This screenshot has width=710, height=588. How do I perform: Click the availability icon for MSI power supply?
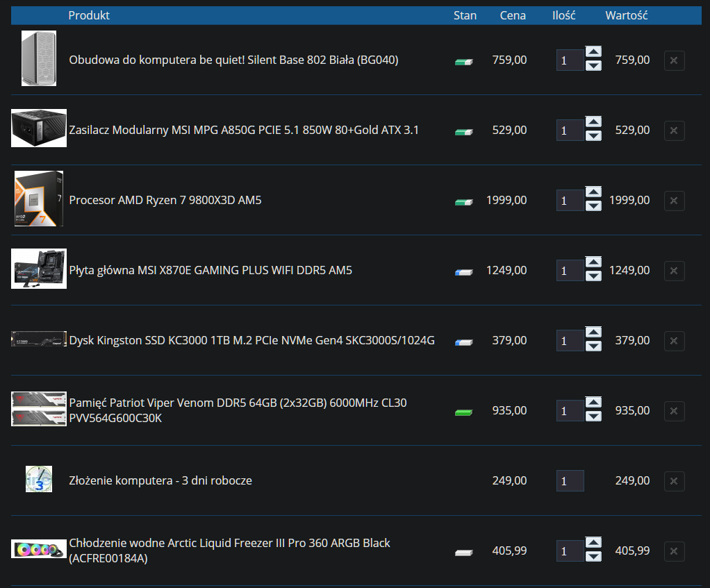click(x=463, y=131)
